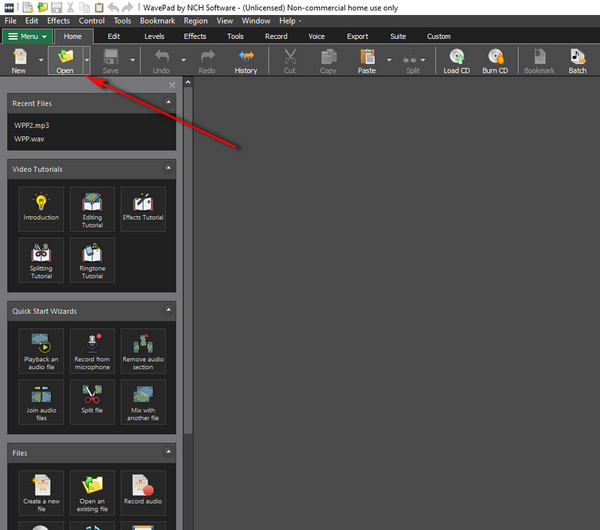Open recent file WPP2.mp3

[32, 126]
